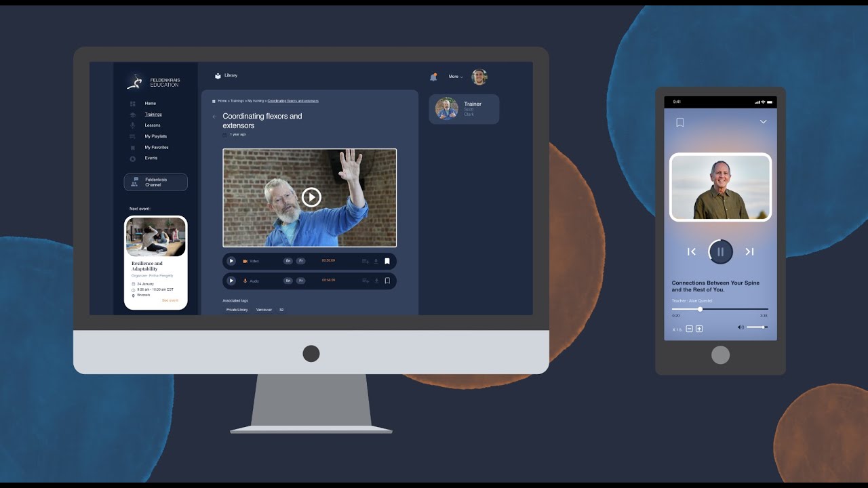
Task: Click the Private Library tag
Action: click(237, 310)
